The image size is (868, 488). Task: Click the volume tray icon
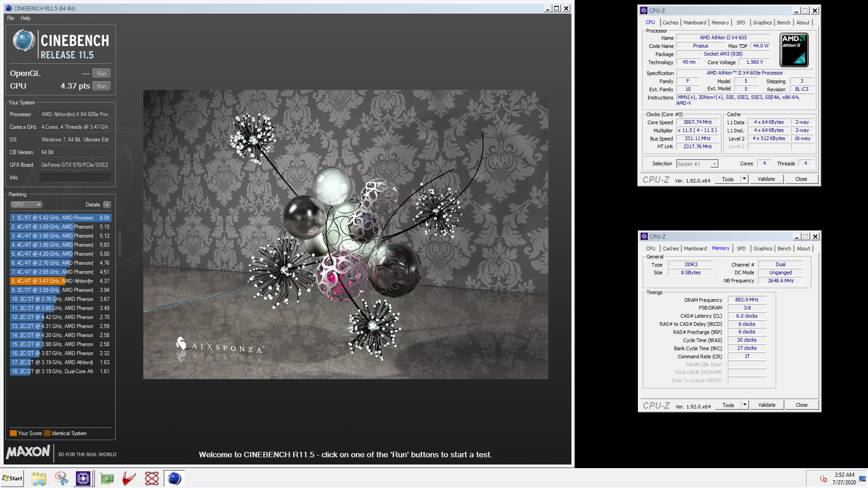point(823,479)
